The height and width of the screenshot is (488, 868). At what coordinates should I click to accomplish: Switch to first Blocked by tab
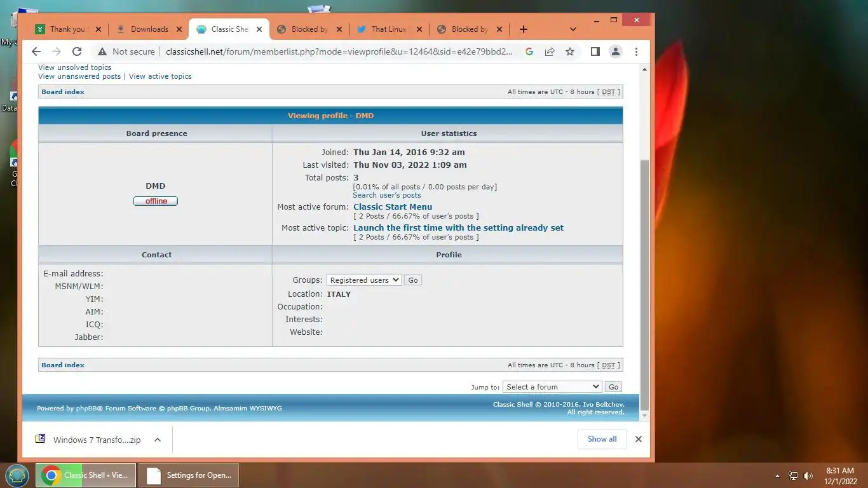pos(309,29)
